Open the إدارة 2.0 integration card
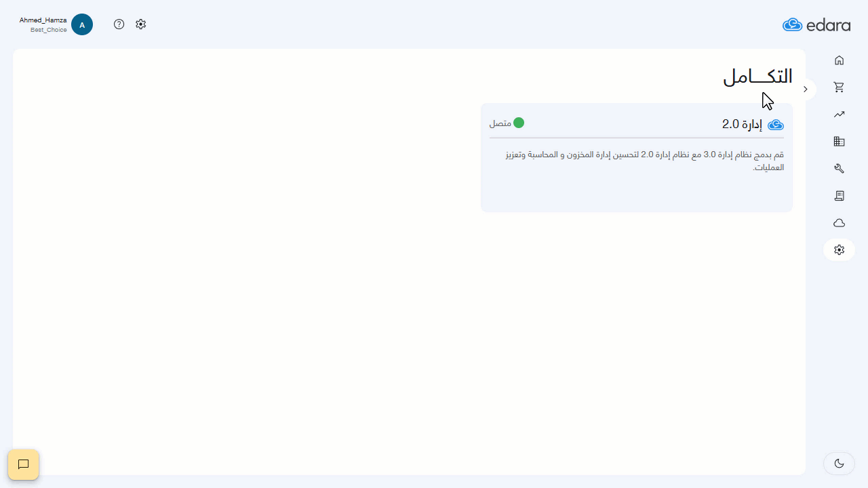 [637, 157]
